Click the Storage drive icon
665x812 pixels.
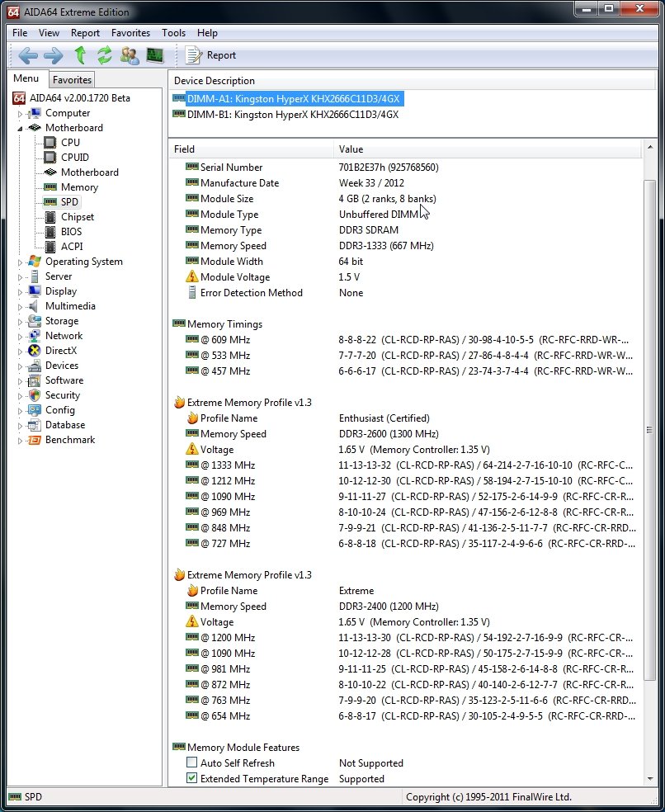point(35,321)
